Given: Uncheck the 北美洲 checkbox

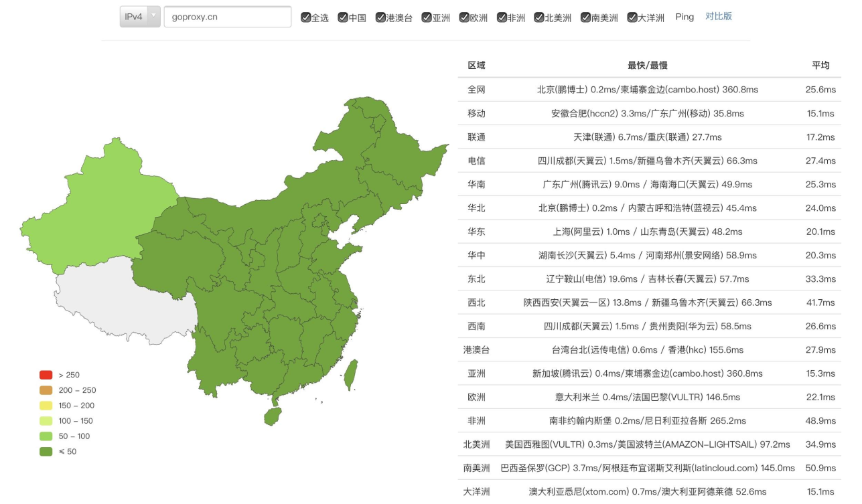Looking at the screenshot, I should point(539,17).
